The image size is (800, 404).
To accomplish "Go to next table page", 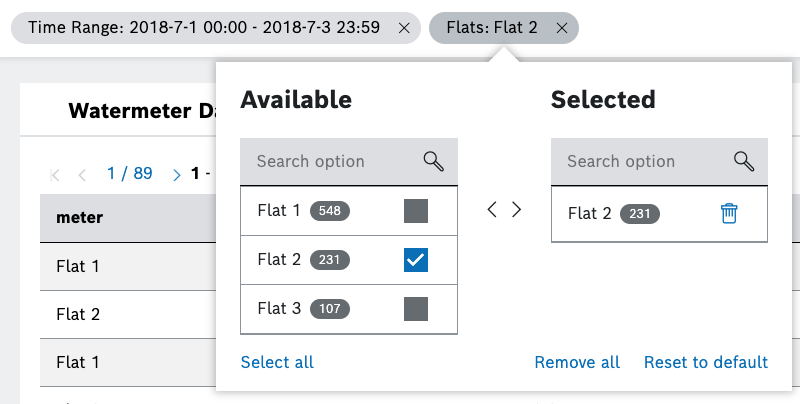I will coord(177,174).
